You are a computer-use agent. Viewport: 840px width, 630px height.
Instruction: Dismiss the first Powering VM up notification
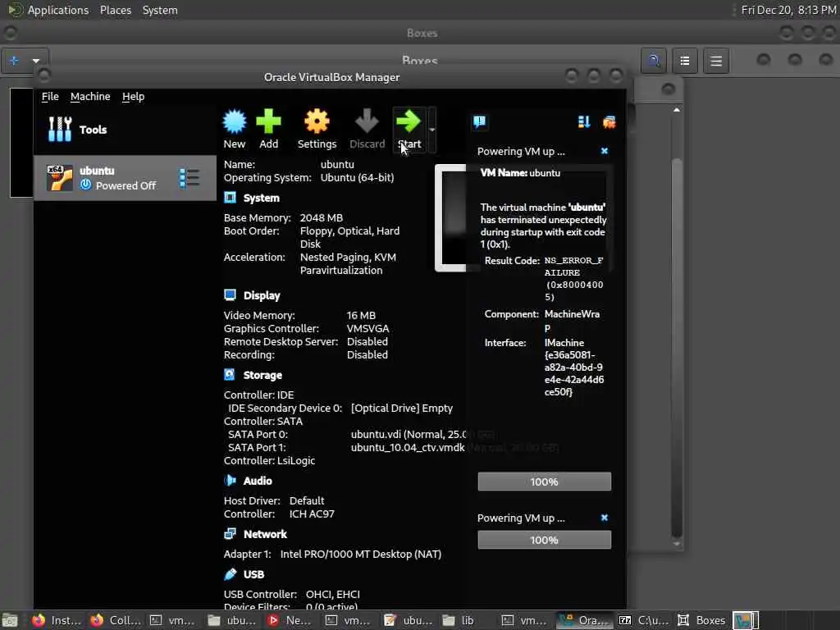pos(605,151)
